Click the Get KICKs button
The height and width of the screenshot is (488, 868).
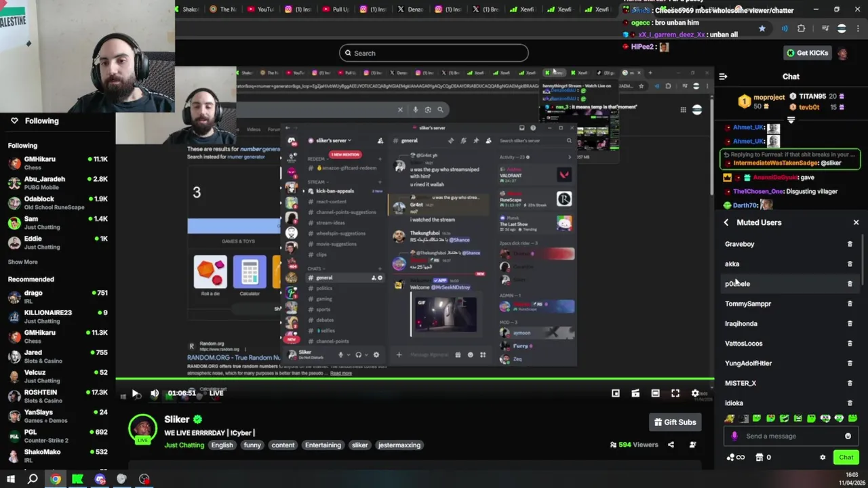coord(807,53)
